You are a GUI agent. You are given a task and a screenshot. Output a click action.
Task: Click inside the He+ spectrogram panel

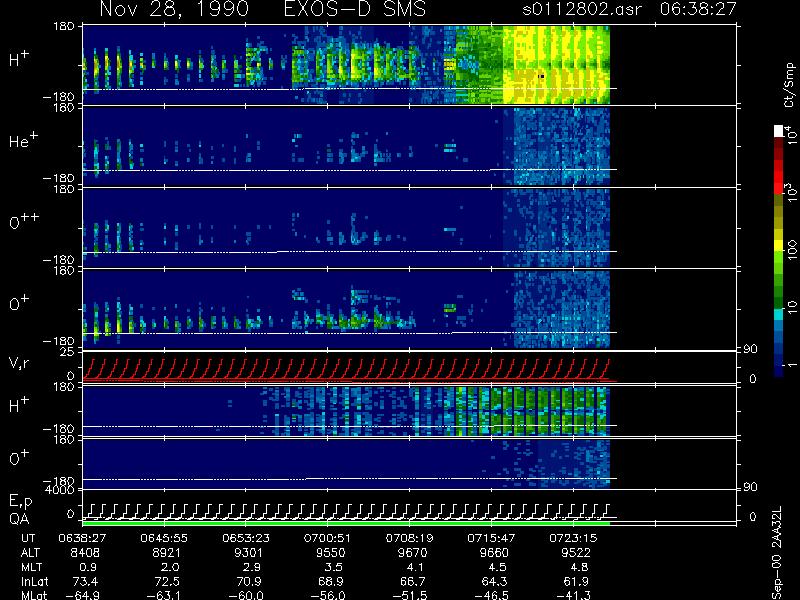pyautogui.click(x=346, y=147)
